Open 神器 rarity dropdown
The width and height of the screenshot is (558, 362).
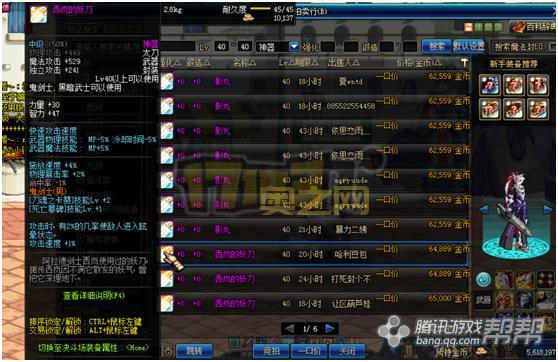click(x=294, y=47)
